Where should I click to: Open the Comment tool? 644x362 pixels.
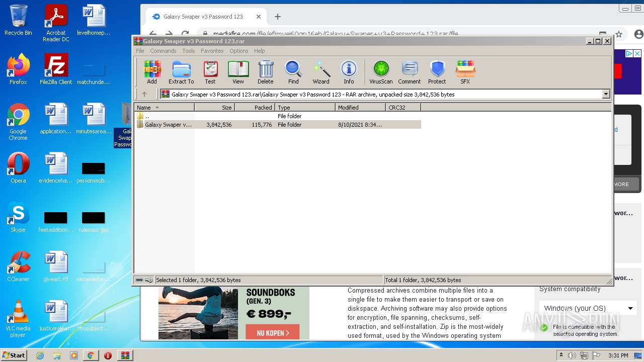(x=410, y=72)
